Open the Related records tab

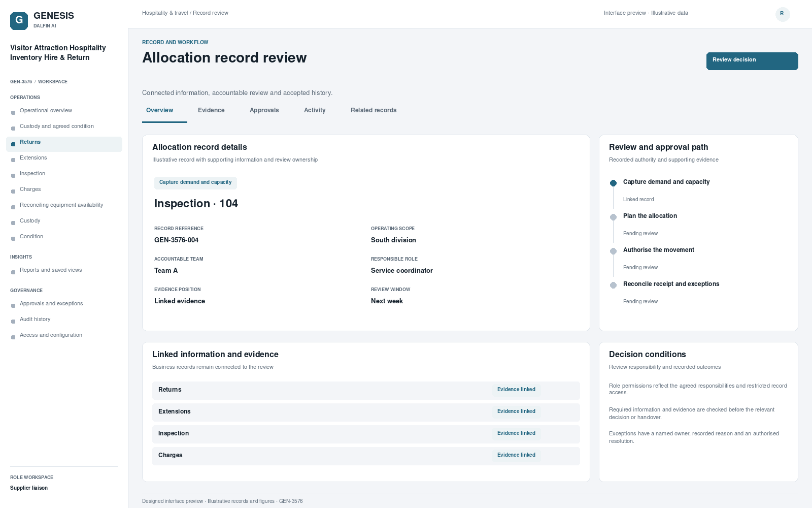(x=374, y=111)
